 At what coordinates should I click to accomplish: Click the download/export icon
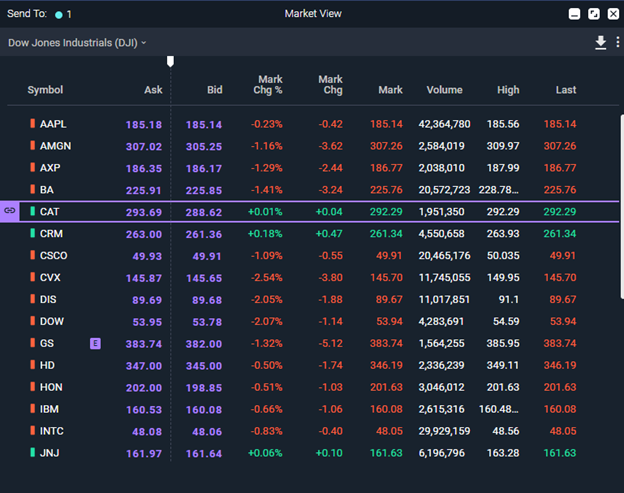pyautogui.click(x=601, y=43)
